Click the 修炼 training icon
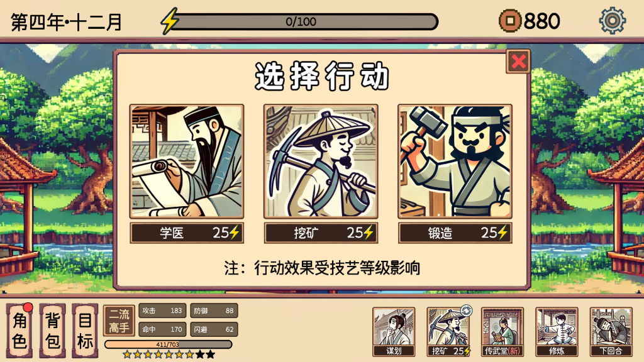Viewport: 644px width, 362px height. pyautogui.click(x=557, y=332)
